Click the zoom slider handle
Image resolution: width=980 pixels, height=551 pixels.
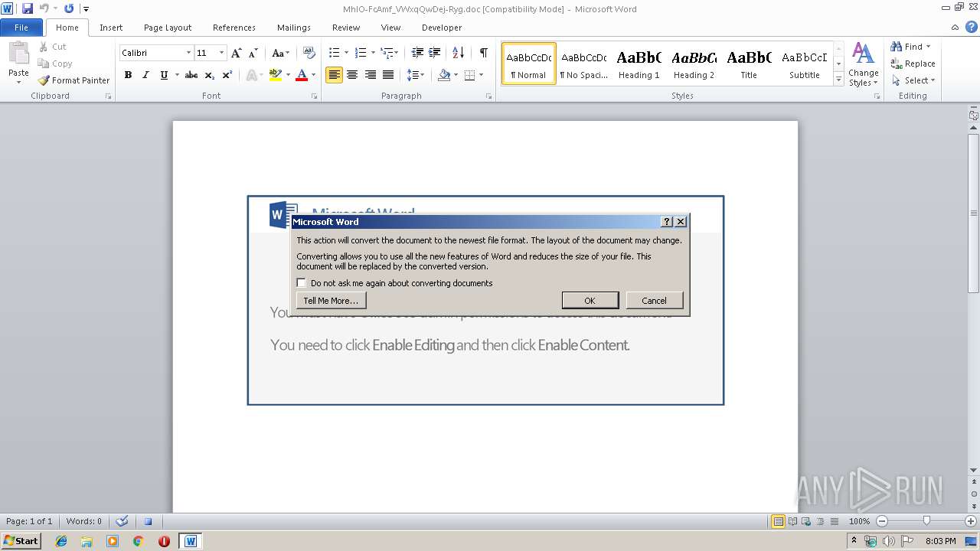pos(926,521)
